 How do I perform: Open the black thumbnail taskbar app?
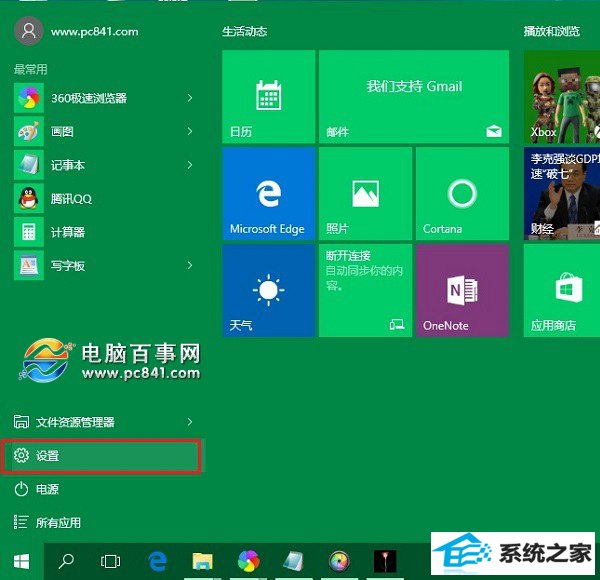pyautogui.click(x=385, y=562)
